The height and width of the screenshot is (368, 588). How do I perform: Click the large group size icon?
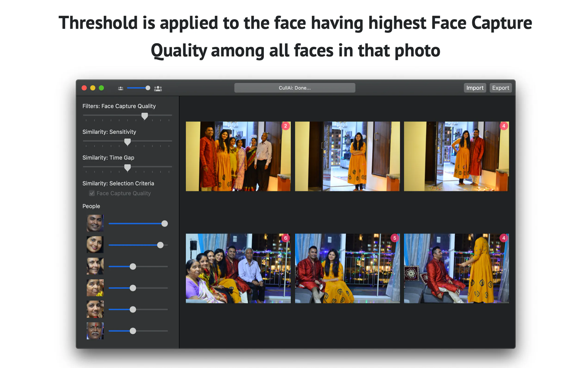click(158, 88)
